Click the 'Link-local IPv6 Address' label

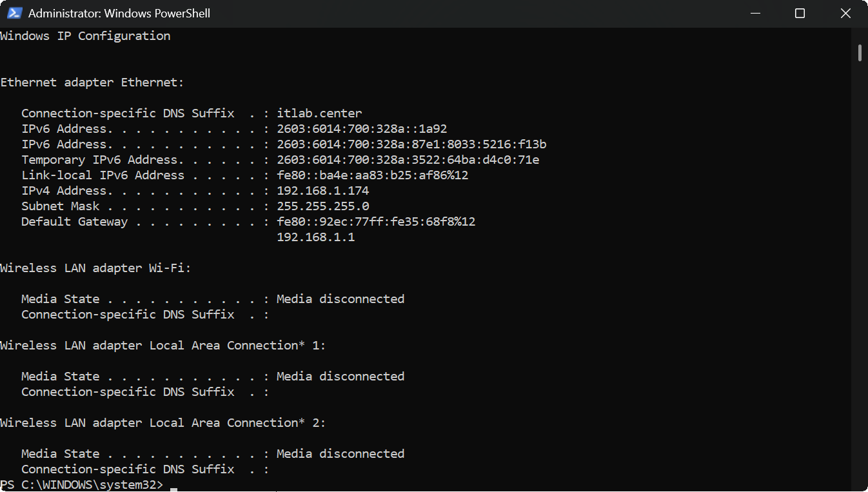pos(103,175)
